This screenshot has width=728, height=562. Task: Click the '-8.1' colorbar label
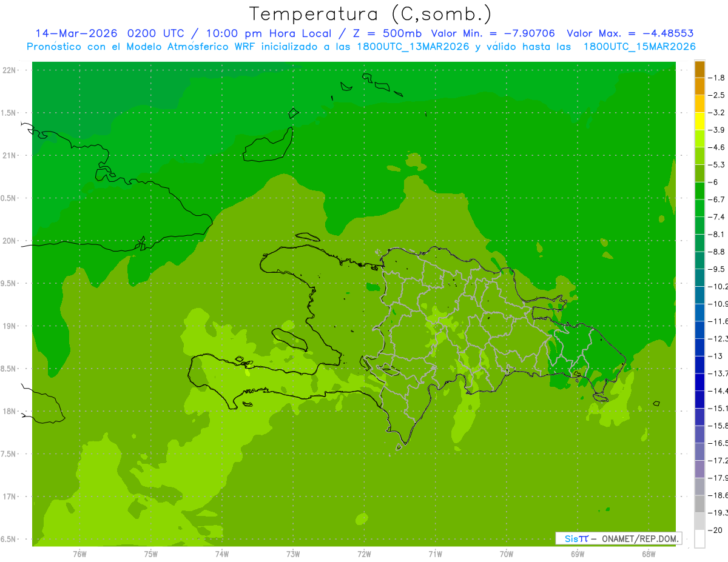tap(716, 234)
